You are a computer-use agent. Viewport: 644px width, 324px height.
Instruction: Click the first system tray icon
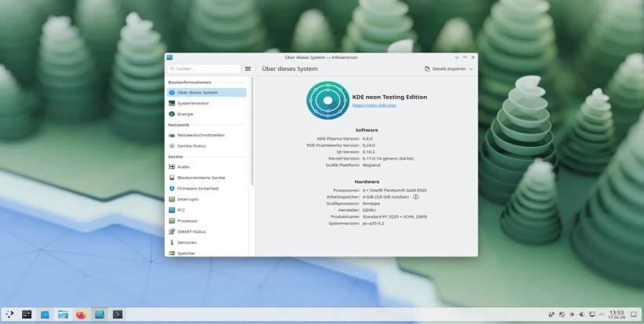click(x=551, y=315)
